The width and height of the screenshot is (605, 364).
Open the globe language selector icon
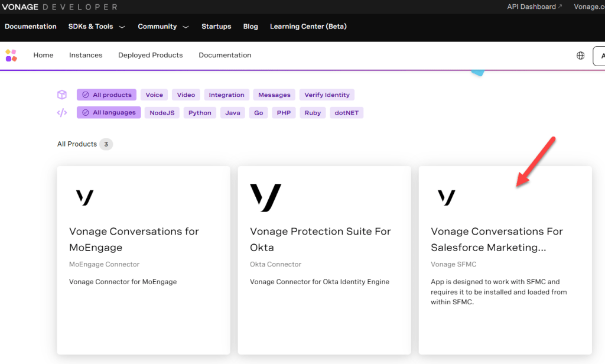click(580, 56)
